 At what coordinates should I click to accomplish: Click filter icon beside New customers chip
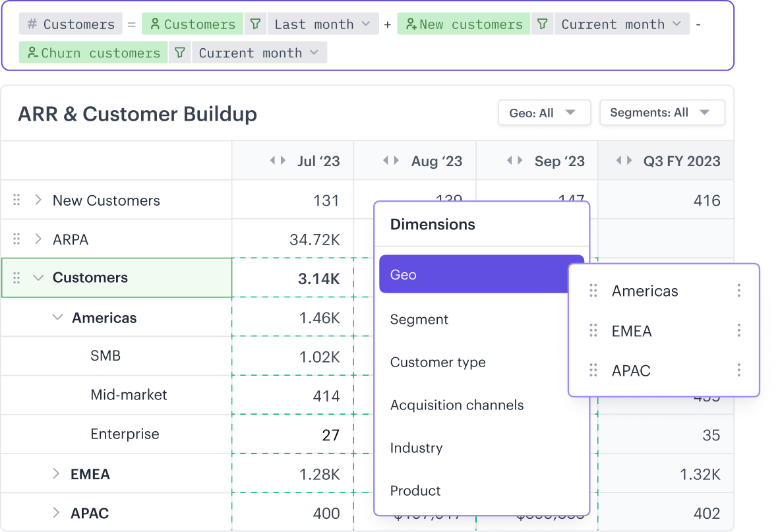[542, 24]
